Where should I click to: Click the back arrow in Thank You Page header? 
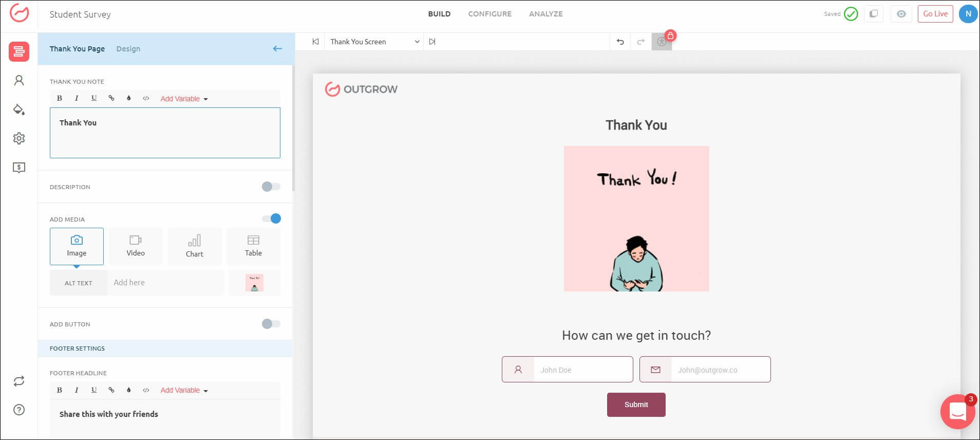click(x=277, y=49)
